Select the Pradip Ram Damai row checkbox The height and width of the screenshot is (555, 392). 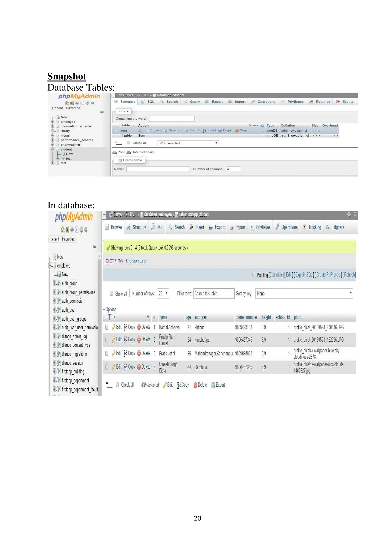point(107,340)
